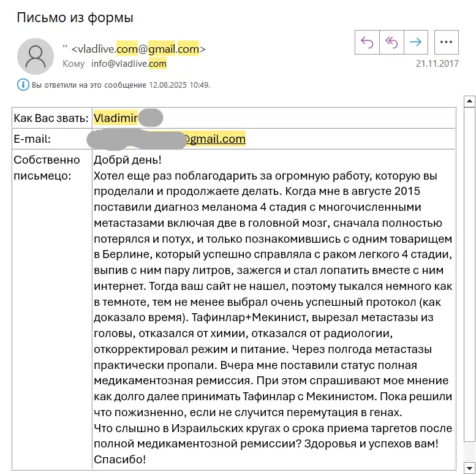Click the date 21.11.2017

point(437,64)
